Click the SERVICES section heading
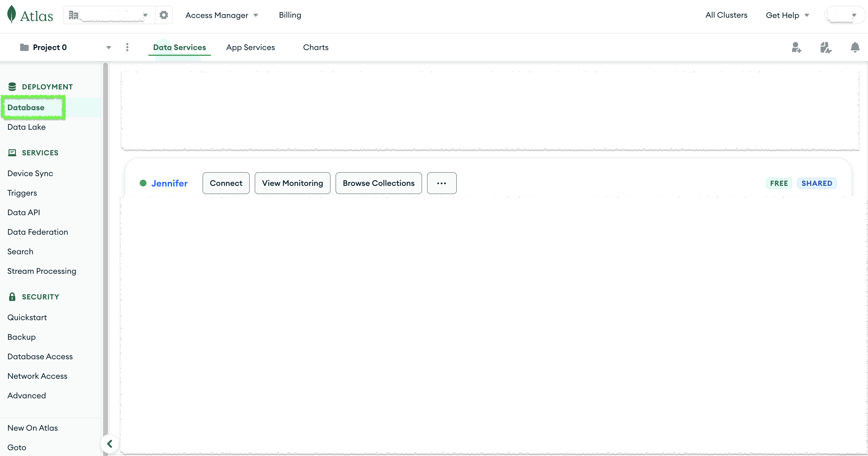Viewport: 868px width, 456px height. coord(40,153)
